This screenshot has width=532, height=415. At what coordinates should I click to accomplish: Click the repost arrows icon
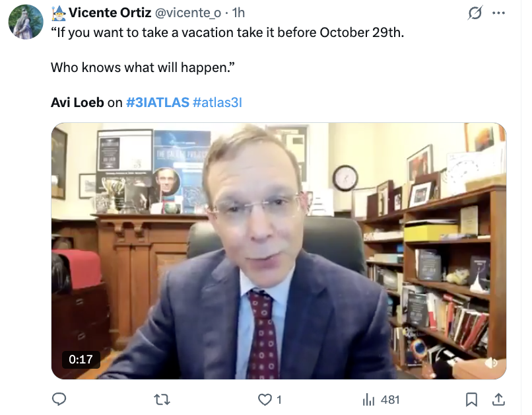162,400
